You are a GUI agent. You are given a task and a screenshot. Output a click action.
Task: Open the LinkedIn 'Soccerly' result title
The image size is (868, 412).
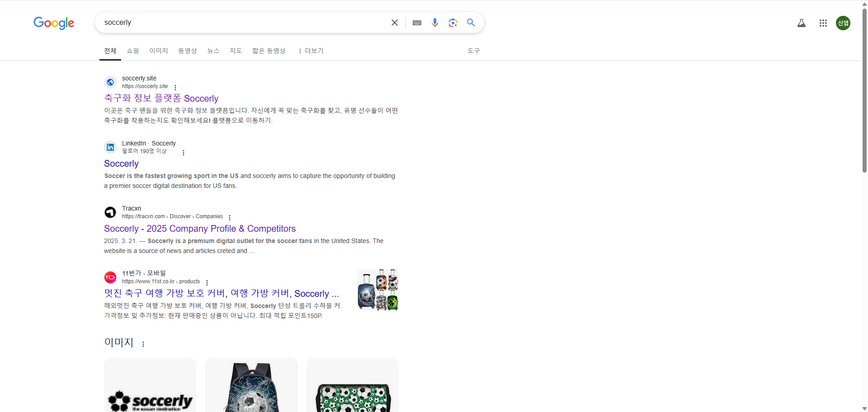tap(121, 164)
